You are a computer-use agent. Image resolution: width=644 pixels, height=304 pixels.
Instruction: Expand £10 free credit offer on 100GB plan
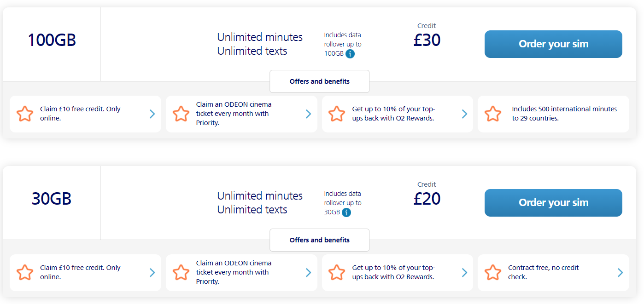[x=152, y=114]
